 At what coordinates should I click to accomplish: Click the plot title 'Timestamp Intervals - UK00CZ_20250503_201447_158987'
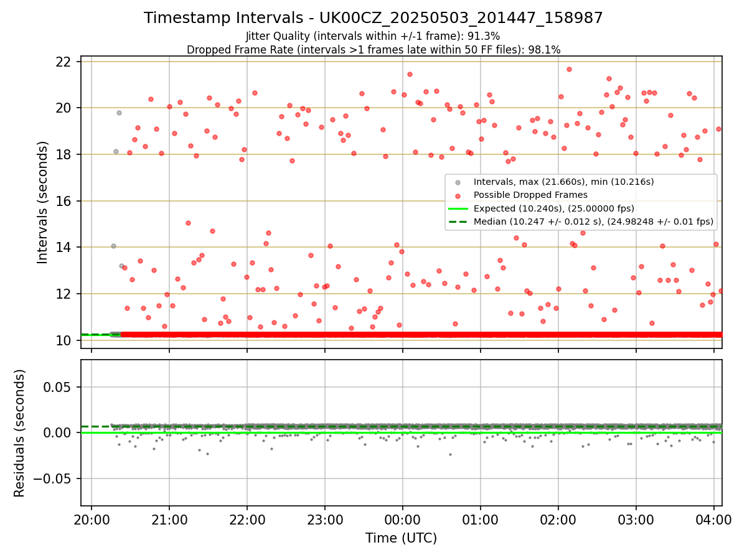click(x=374, y=18)
